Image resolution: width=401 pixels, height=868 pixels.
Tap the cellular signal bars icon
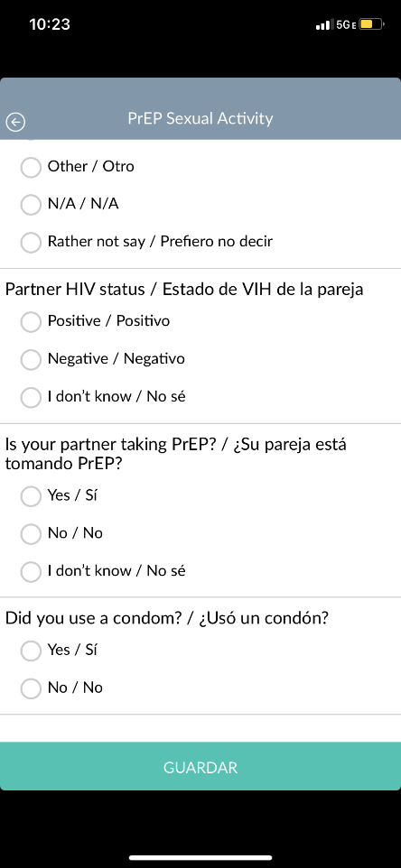[323, 25]
